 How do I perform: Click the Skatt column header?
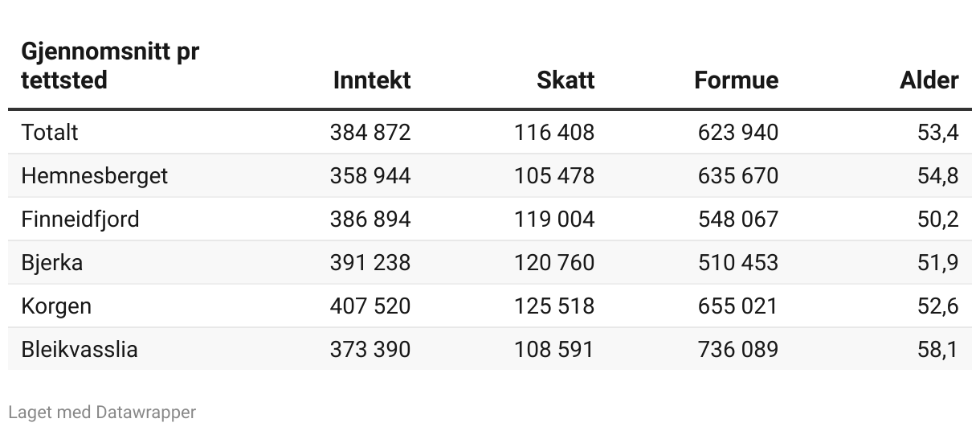(x=566, y=80)
